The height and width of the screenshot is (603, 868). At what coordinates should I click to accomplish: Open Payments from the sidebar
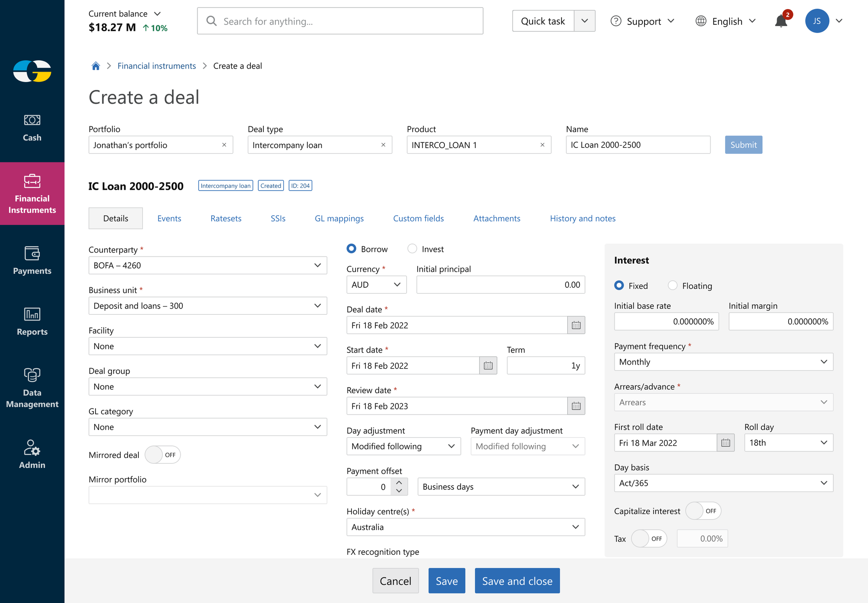(x=32, y=260)
